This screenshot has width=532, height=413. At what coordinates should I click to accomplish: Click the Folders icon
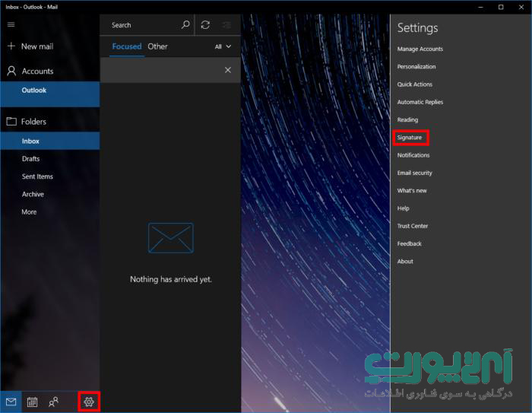(x=11, y=121)
